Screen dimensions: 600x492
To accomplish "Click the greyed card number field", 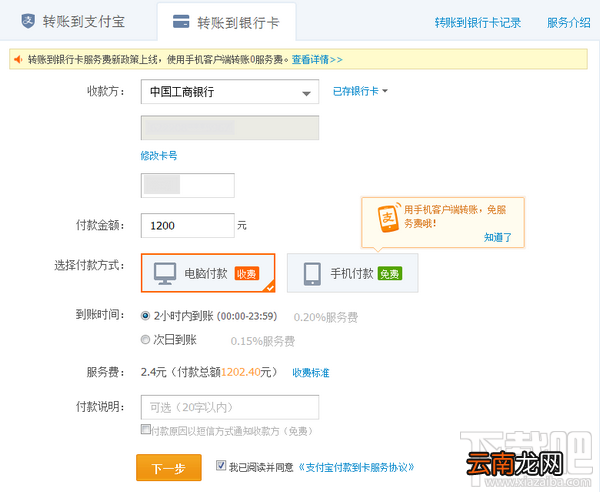I will (230, 128).
